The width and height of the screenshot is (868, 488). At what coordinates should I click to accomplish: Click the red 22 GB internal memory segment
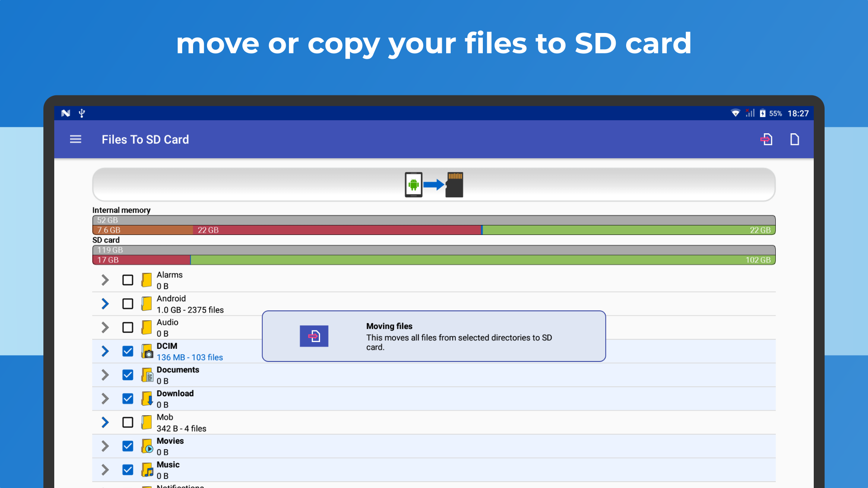point(337,230)
